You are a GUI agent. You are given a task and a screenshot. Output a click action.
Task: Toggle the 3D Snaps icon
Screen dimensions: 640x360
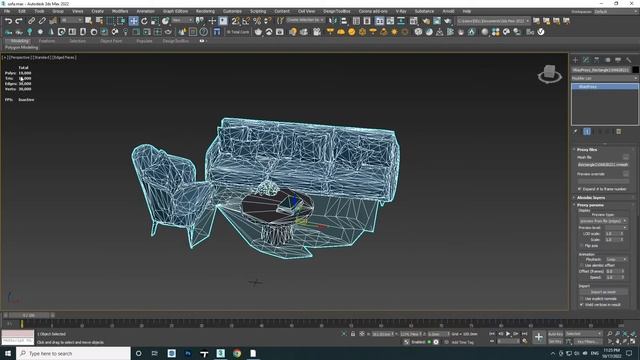(x=236, y=21)
